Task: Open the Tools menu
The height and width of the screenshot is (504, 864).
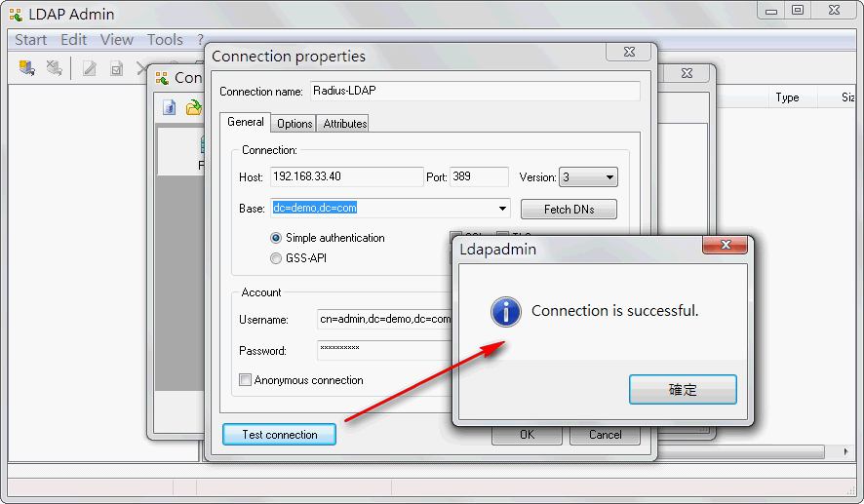Action: (x=165, y=40)
